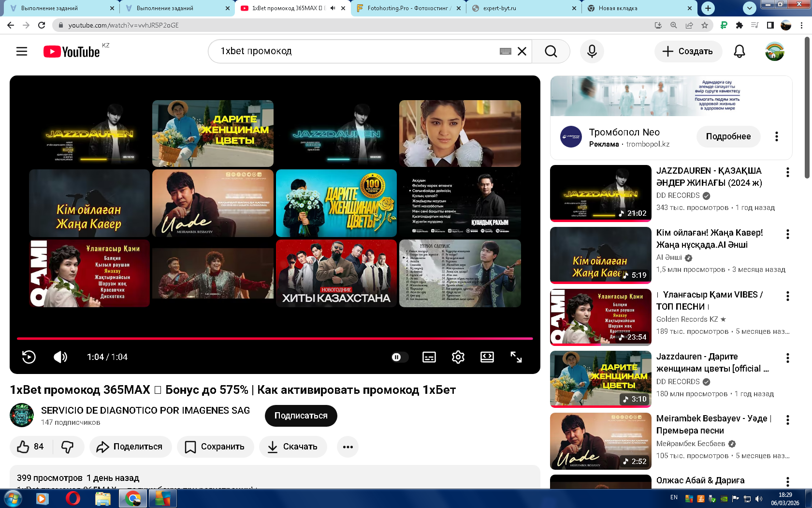Open ХИТЫ КАЗАХСТАНА end screen thumbnail
Screen dimensions: 812x508
pyautogui.click(x=336, y=273)
